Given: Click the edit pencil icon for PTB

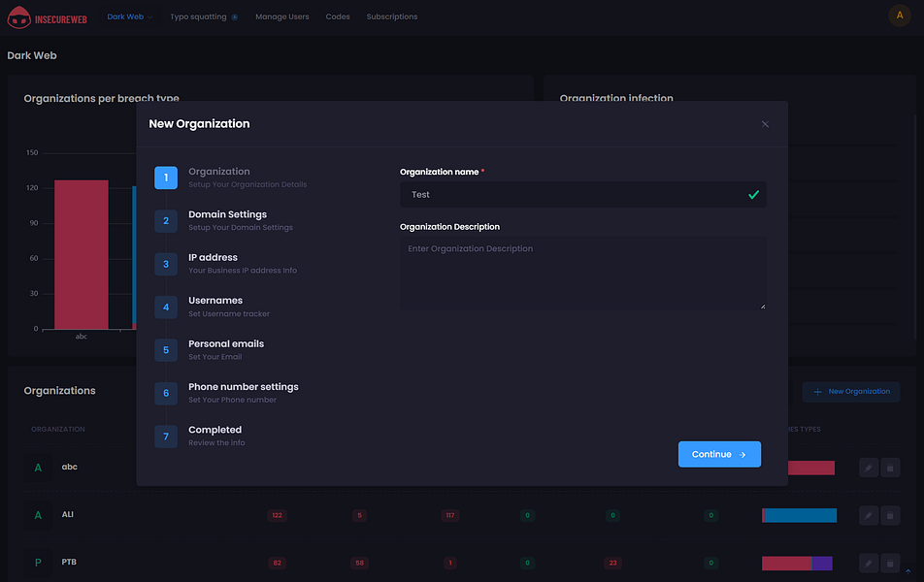Looking at the screenshot, I should tap(869, 563).
